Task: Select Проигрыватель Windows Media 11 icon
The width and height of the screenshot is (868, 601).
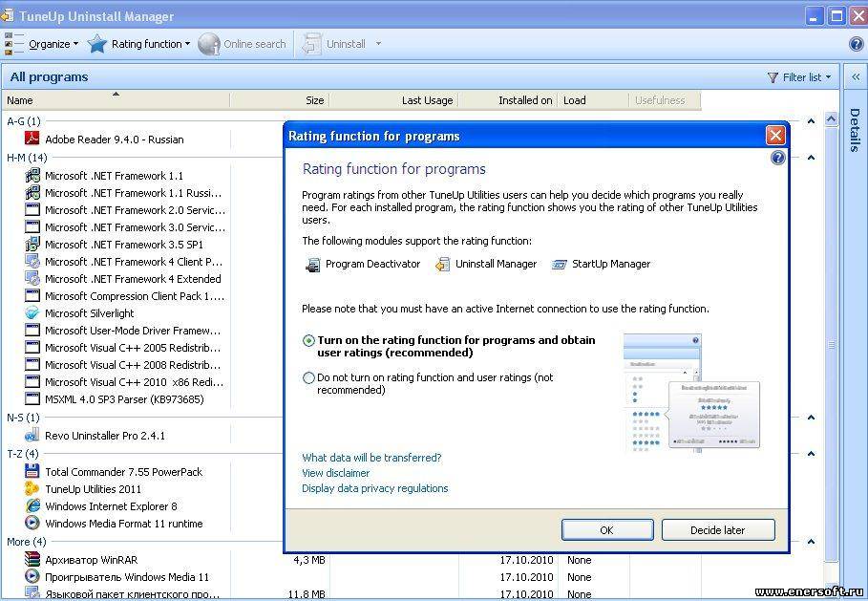Action: pyautogui.click(x=32, y=576)
